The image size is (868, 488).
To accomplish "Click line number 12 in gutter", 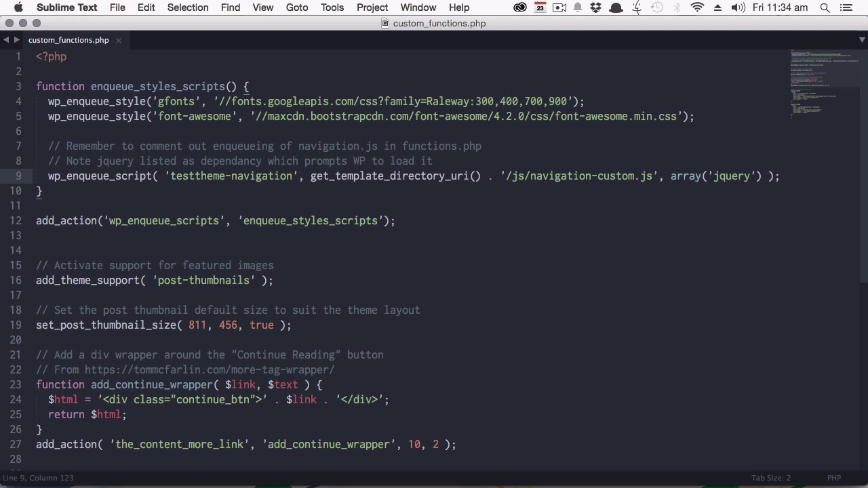I will pyautogui.click(x=16, y=221).
